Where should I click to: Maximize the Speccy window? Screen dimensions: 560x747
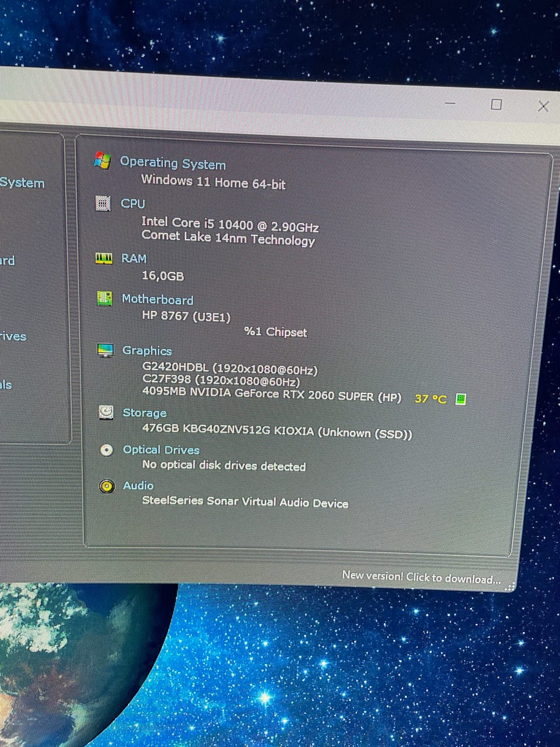496,104
